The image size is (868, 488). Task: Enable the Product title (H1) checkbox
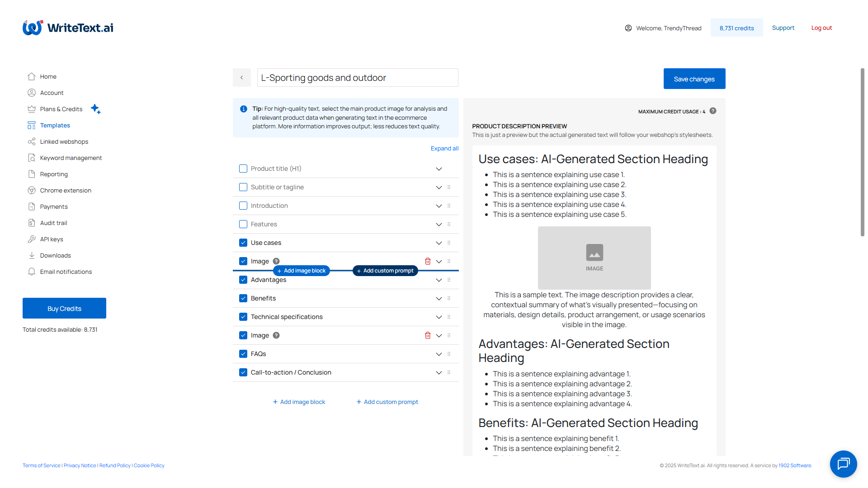coord(243,168)
